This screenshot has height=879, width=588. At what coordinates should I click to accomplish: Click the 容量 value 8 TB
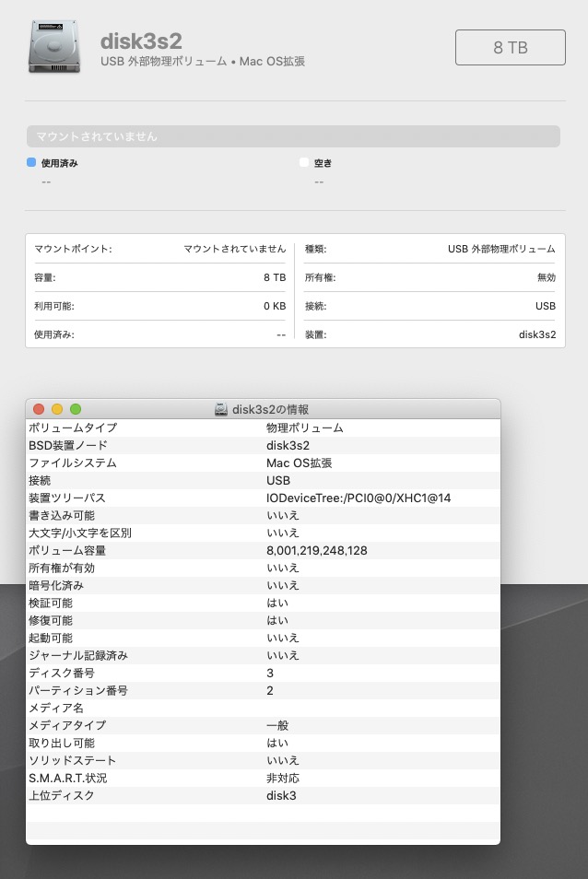tap(275, 277)
